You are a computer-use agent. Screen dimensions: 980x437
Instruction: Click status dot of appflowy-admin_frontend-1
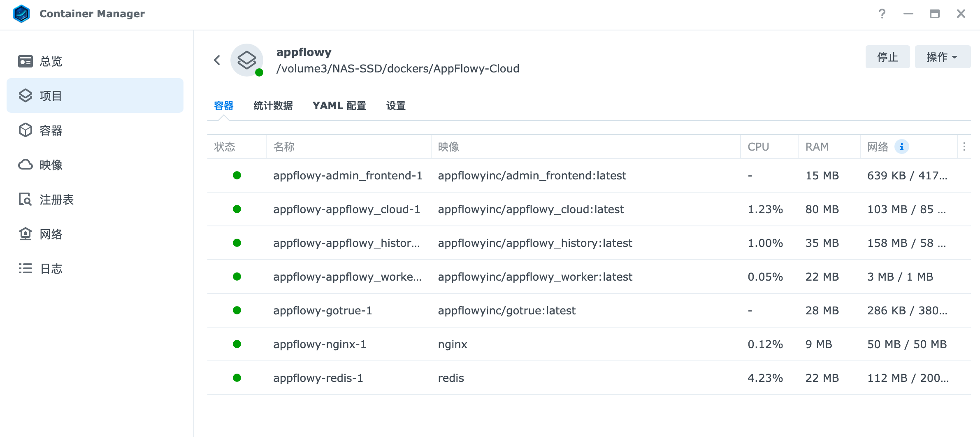click(237, 175)
